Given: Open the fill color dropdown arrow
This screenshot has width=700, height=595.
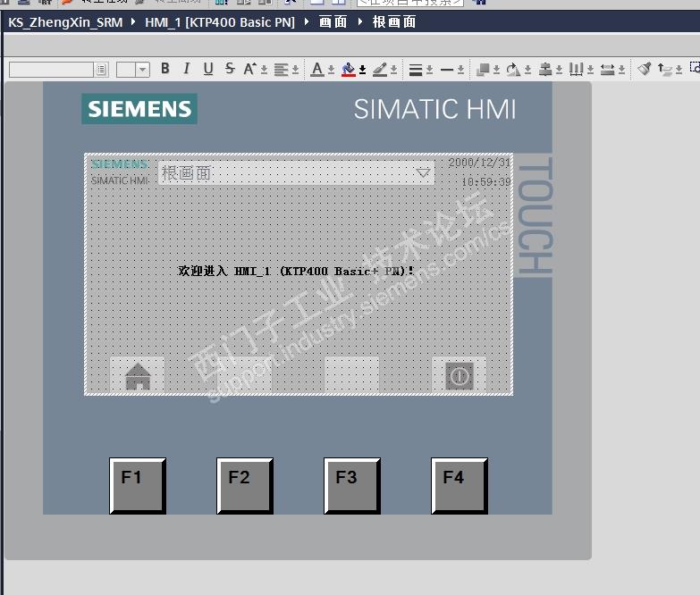Looking at the screenshot, I should [362, 70].
